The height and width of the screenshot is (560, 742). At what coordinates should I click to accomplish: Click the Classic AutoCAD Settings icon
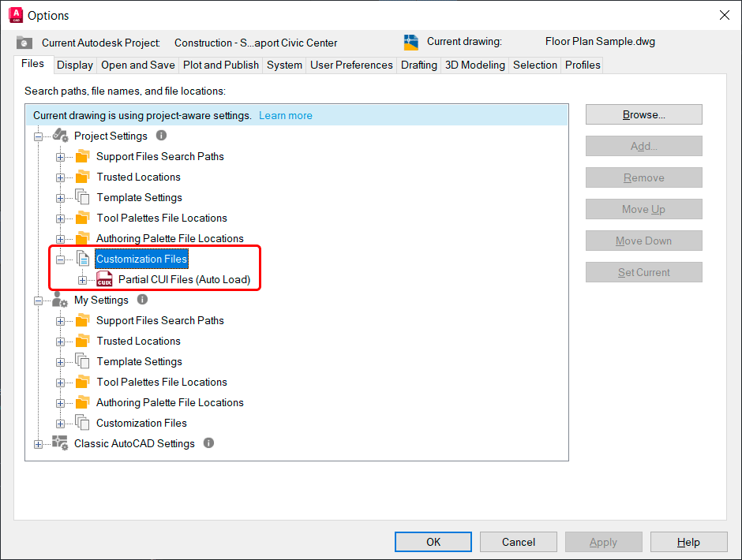(x=60, y=443)
